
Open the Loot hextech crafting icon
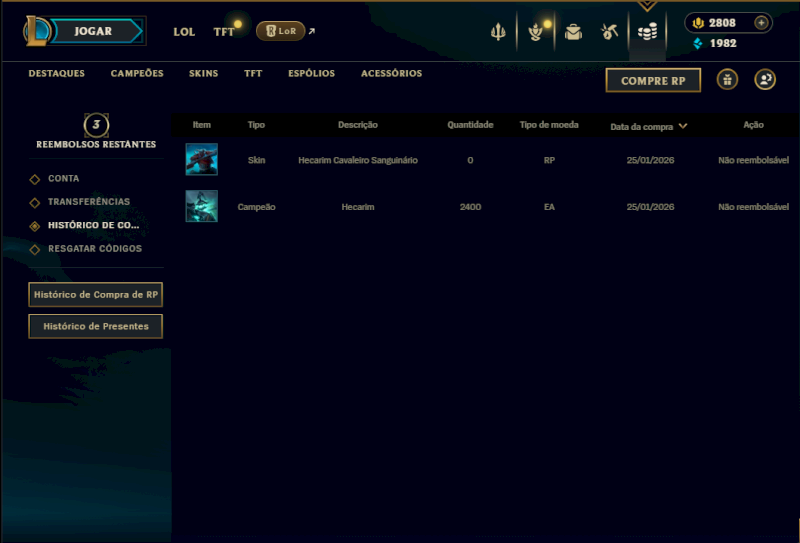610,32
